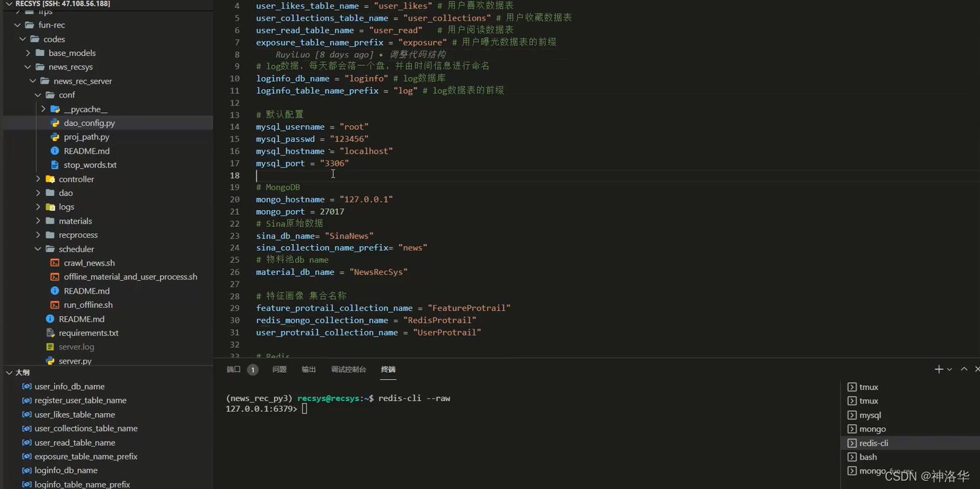
Task: Click the folder icon of base_models
Action: (40, 53)
